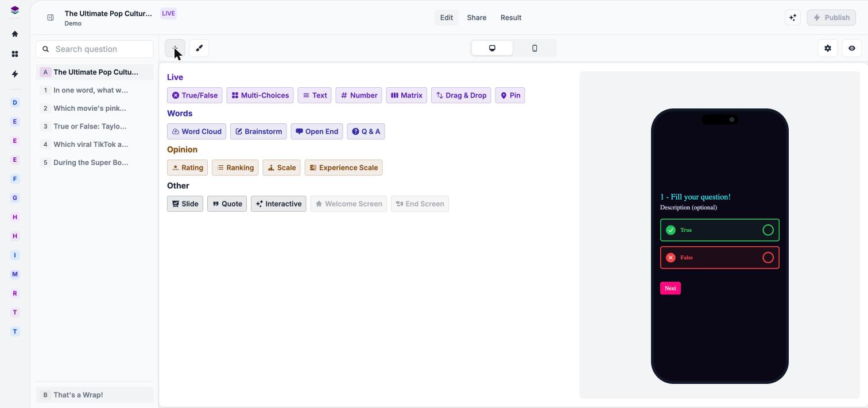Select question 5 'During the Super Bo...'

tap(95, 162)
